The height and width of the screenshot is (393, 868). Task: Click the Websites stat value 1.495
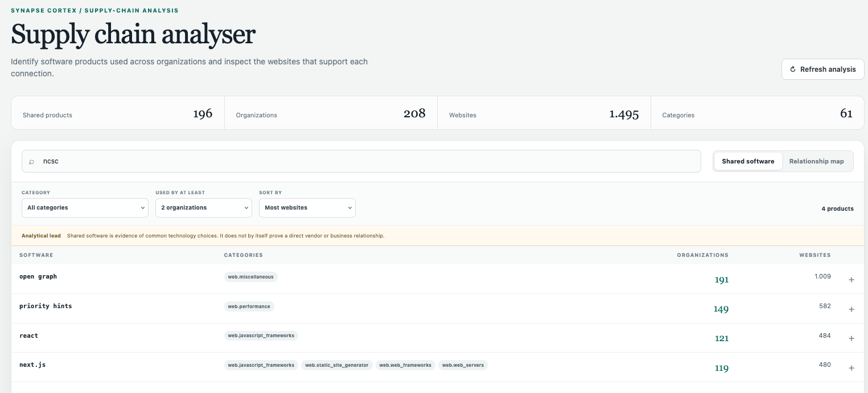(x=624, y=114)
